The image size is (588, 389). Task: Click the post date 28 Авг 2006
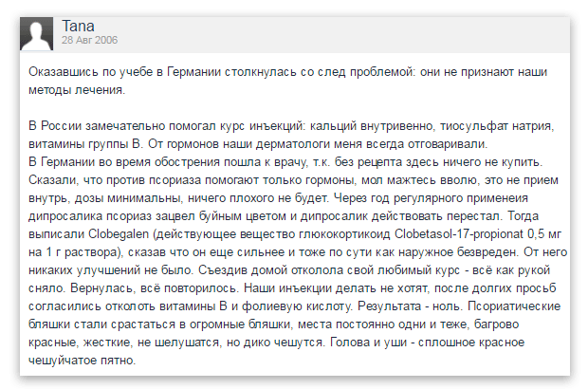90,40
